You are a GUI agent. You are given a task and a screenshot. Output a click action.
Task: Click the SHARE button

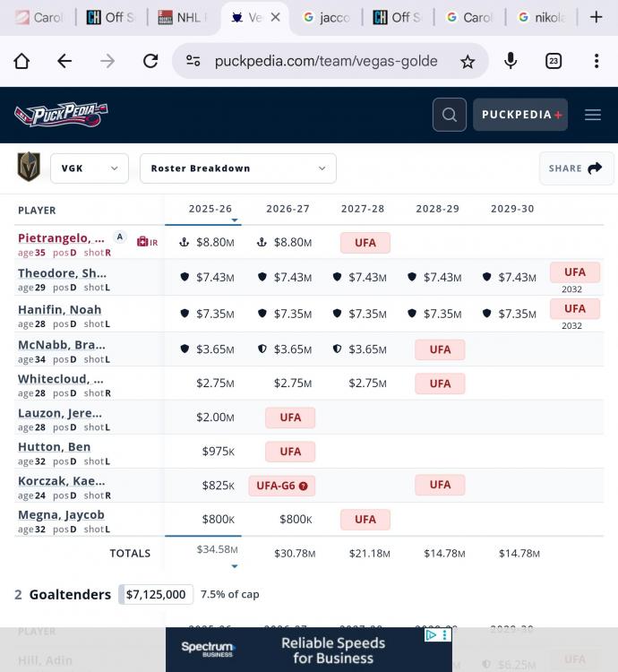click(x=576, y=168)
